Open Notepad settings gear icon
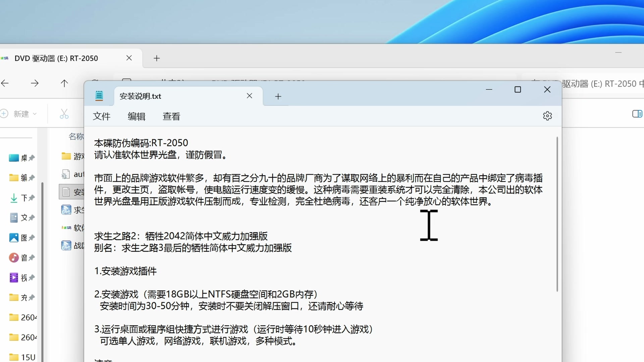Screen dimensions: 644x362 (547, 116)
